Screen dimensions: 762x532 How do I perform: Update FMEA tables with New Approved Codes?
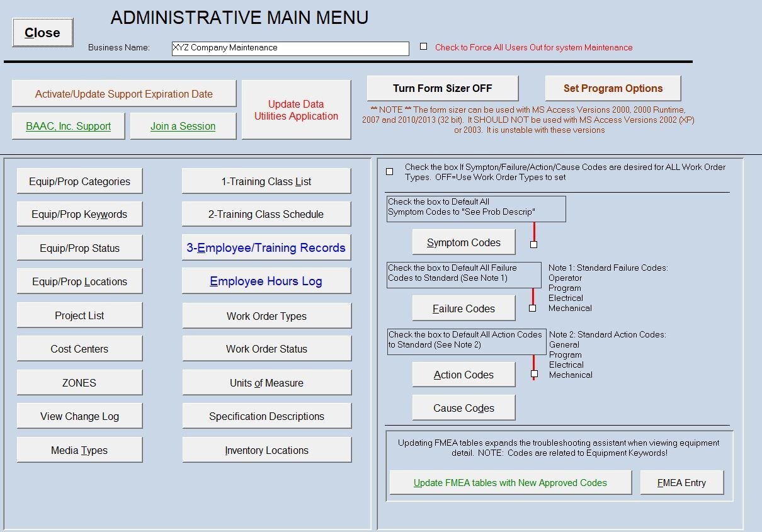click(x=510, y=482)
